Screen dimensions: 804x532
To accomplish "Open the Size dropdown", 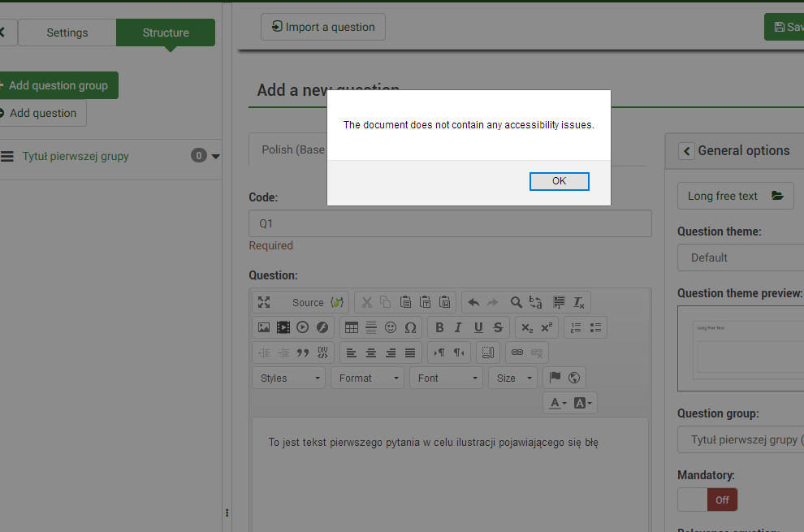I will (512, 378).
